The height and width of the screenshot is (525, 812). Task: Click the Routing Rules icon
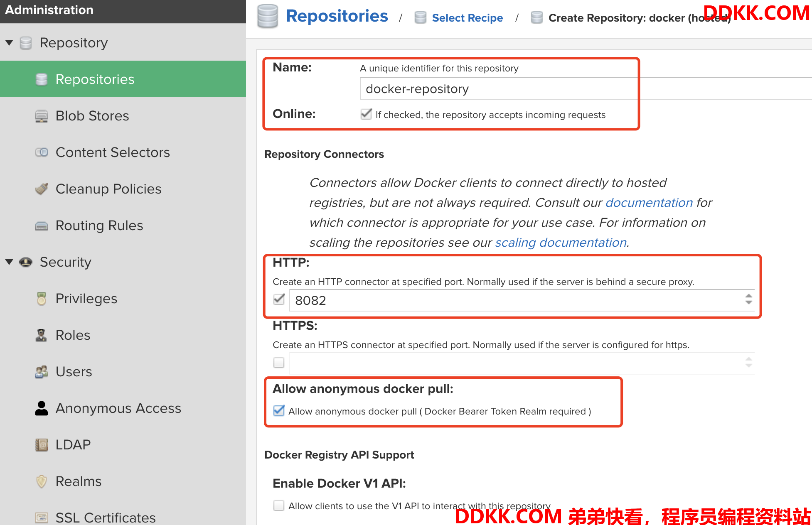[x=42, y=226]
